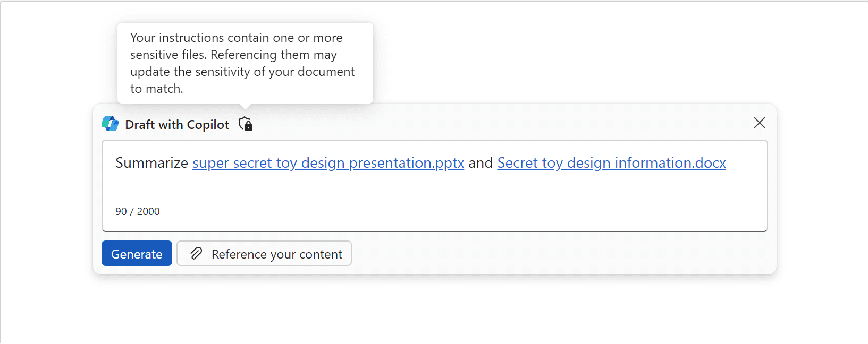
Task: Click the tooltip's pointer arrow above lock icon
Action: click(245, 107)
